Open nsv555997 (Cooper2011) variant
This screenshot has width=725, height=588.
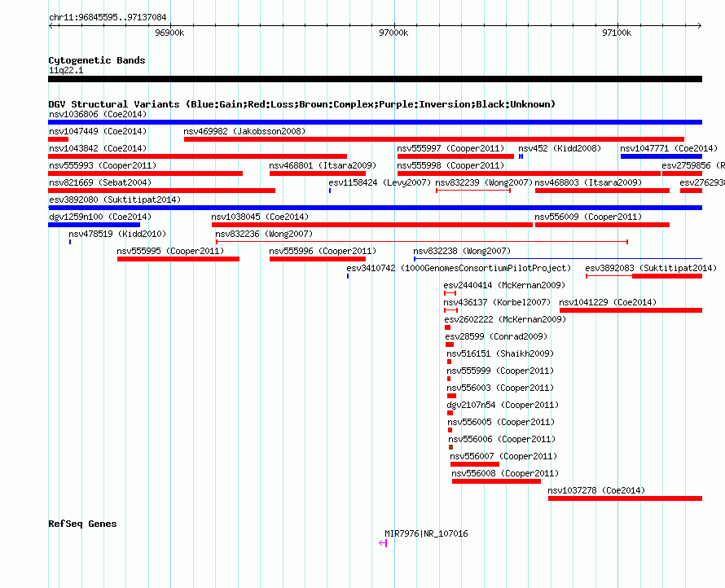tap(450, 148)
